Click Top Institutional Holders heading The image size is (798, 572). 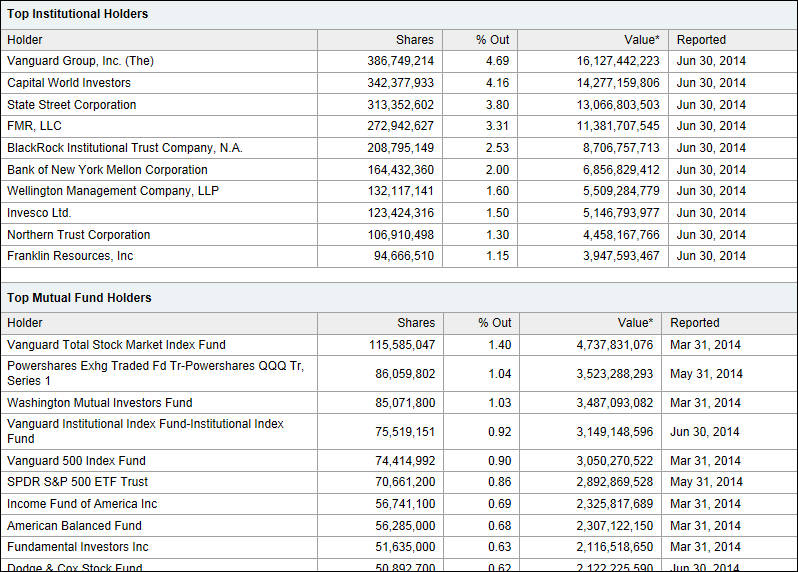77,14
